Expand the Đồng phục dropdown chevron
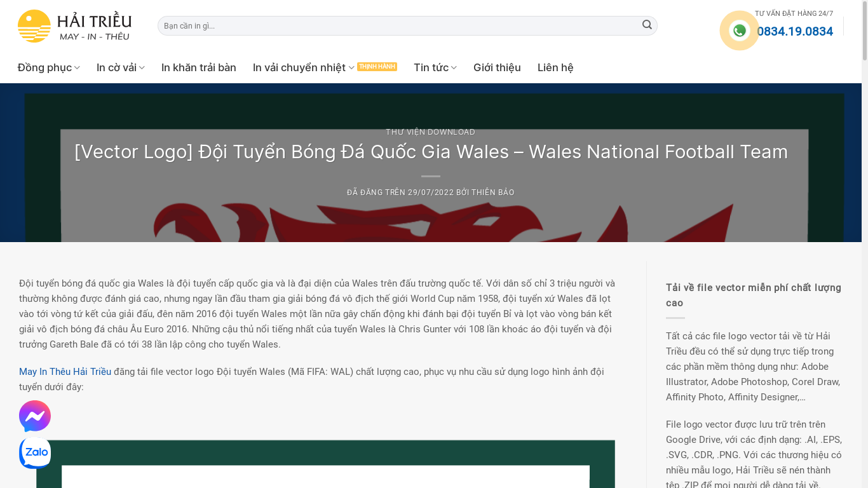The image size is (868, 488). (77, 68)
